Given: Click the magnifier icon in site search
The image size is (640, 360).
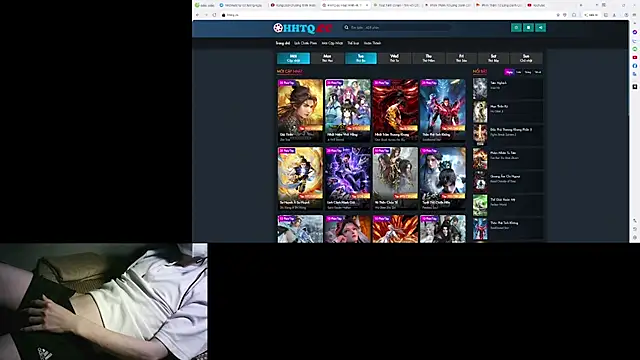Looking at the screenshot, I should pyautogui.click(x=347, y=27).
